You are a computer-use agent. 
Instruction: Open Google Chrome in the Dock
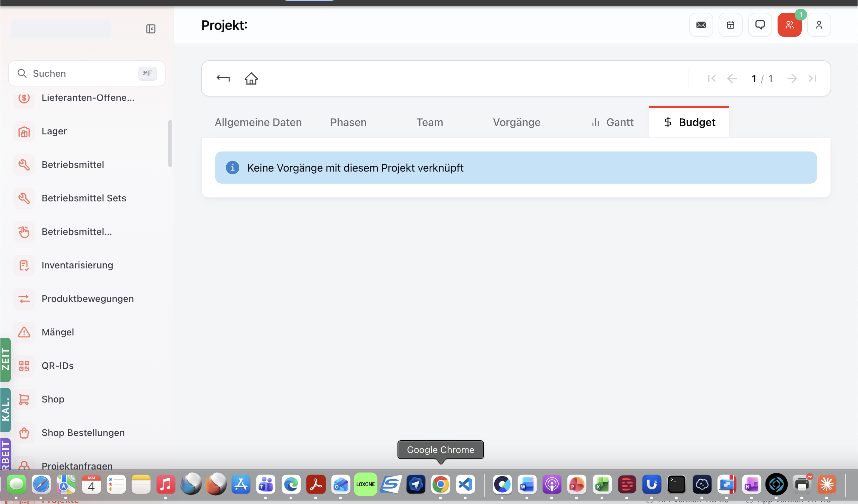pos(441,484)
